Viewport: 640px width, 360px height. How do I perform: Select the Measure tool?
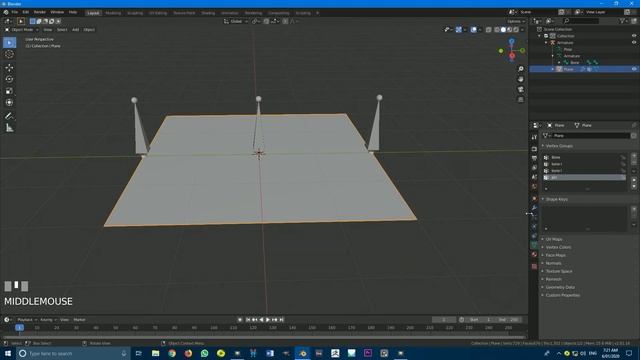[x=9, y=128]
